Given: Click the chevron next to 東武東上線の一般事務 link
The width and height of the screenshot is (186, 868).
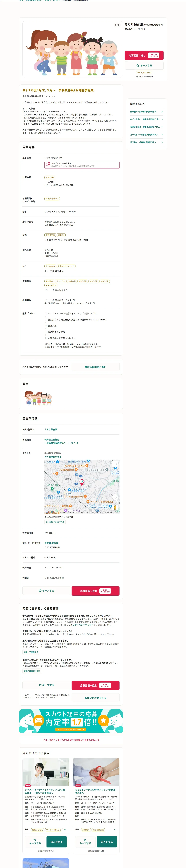Looking at the screenshot, I should coord(162,127).
